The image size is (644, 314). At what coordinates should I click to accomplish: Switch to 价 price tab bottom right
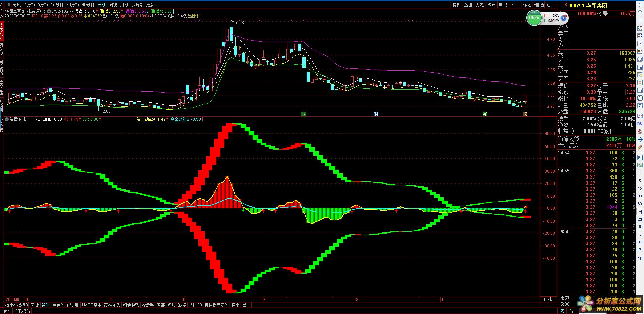pos(571,311)
